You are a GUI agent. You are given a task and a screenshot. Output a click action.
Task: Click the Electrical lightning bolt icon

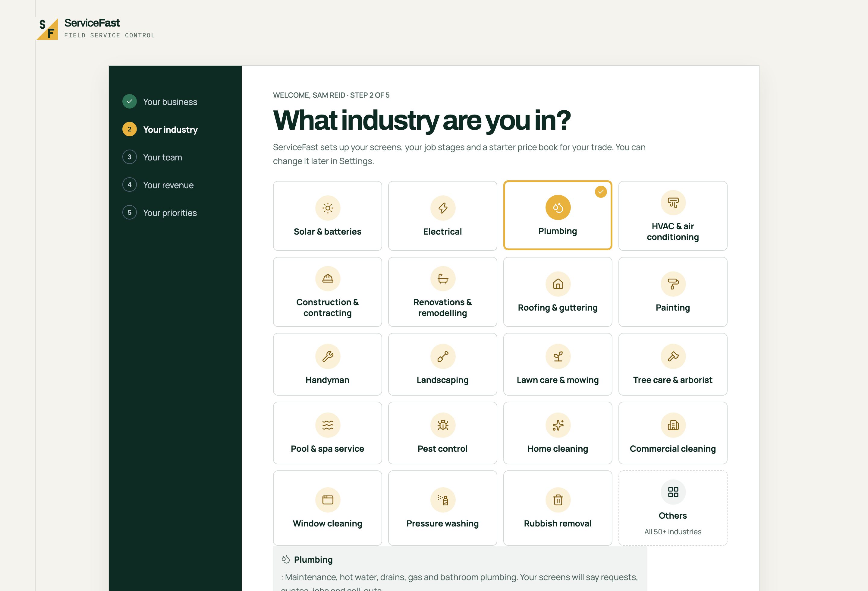(443, 208)
